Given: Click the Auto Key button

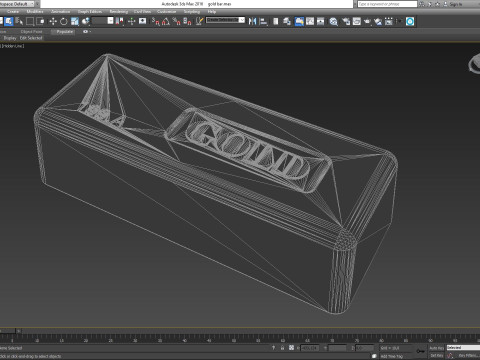Looking at the screenshot, I should [436, 348].
